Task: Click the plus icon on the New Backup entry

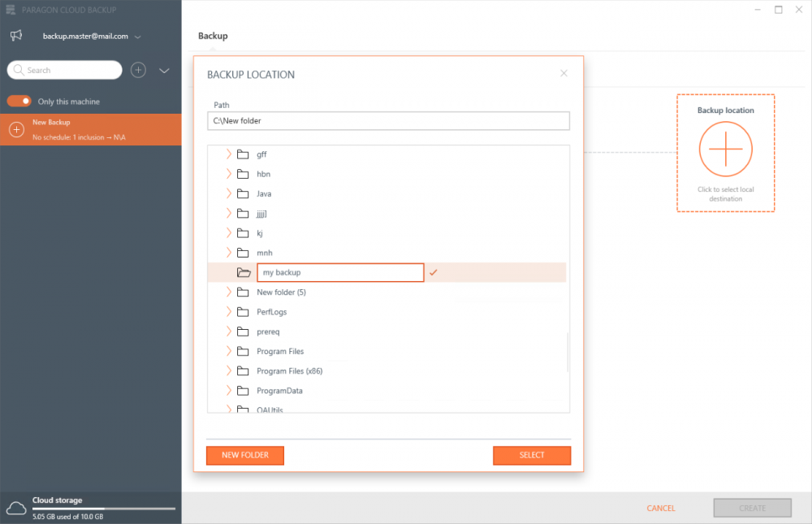Action: [x=16, y=129]
